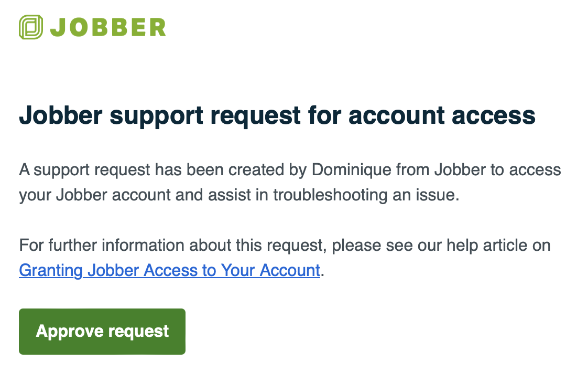Click the word Dominique in the message
This screenshot has width=588, height=383.
click(346, 169)
